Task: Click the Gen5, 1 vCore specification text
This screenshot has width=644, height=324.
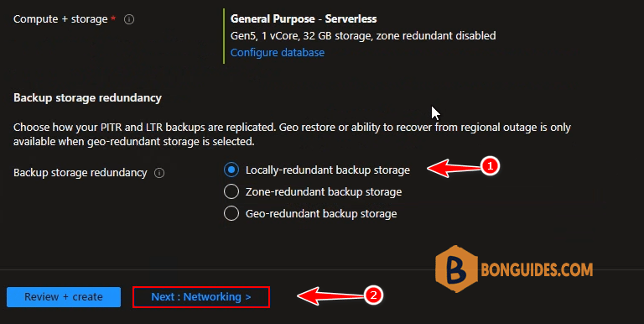Action: (x=363, y=36)
